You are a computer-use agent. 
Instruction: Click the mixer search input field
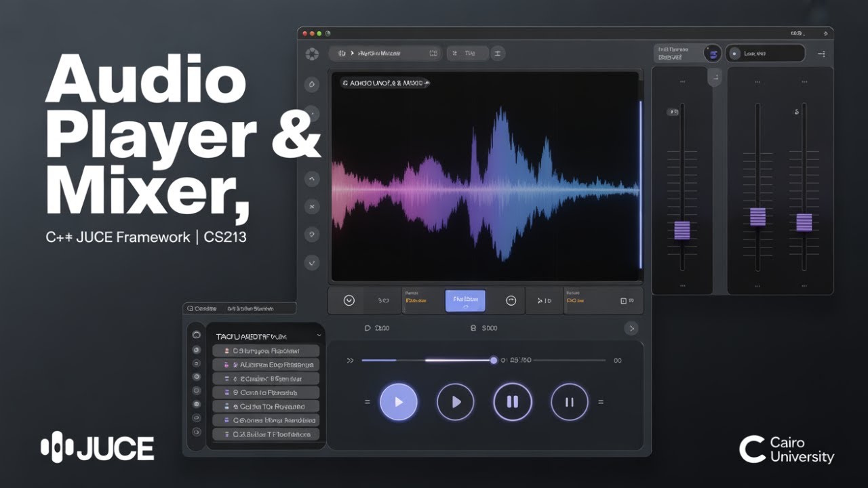pyautogui.click(x=765, y=53)
